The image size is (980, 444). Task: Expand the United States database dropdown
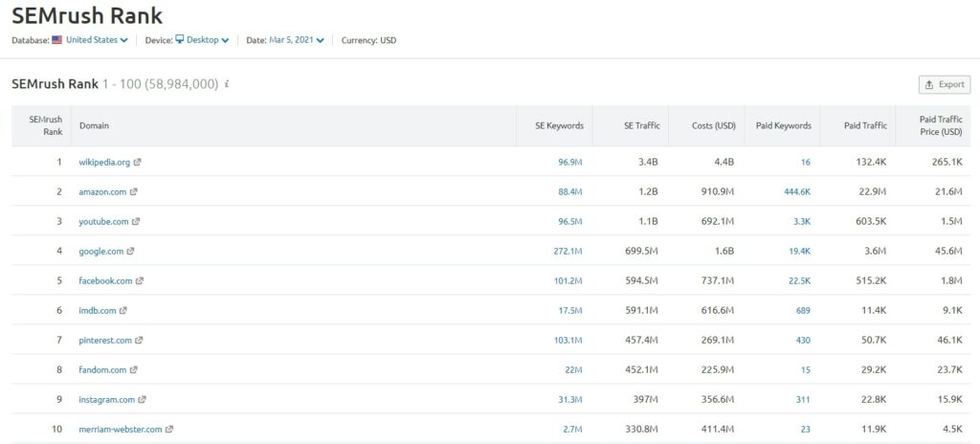point(90,40)
